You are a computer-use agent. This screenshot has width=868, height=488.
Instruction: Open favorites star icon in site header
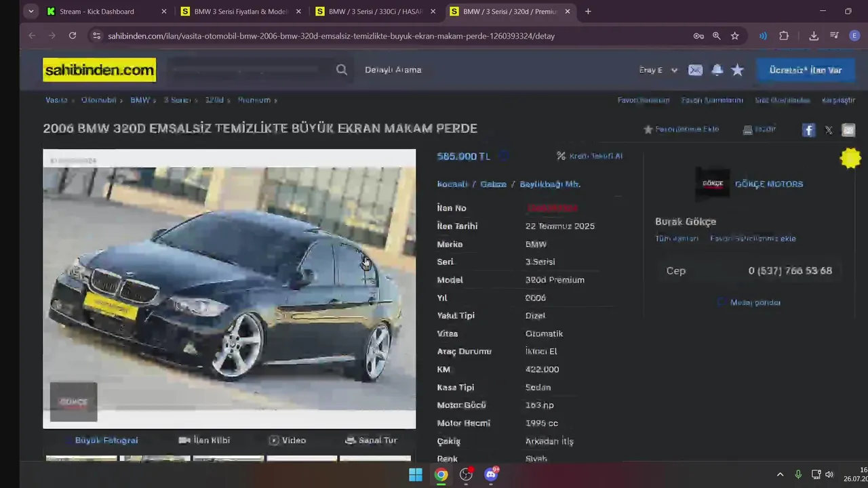point(738,70)
